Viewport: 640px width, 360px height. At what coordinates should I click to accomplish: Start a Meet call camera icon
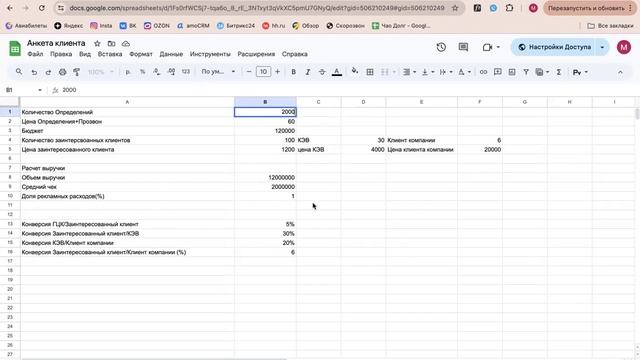pos(487,47)
